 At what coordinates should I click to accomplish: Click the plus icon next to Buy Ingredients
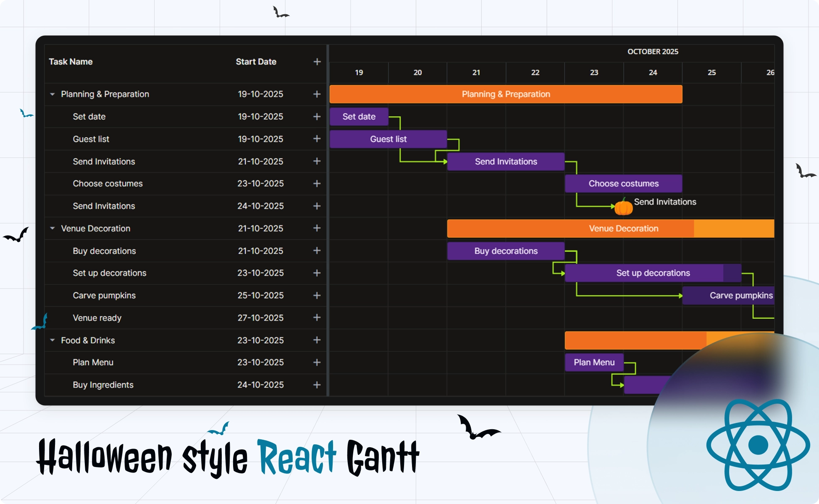pyautogui.click(x=317, y=385)
